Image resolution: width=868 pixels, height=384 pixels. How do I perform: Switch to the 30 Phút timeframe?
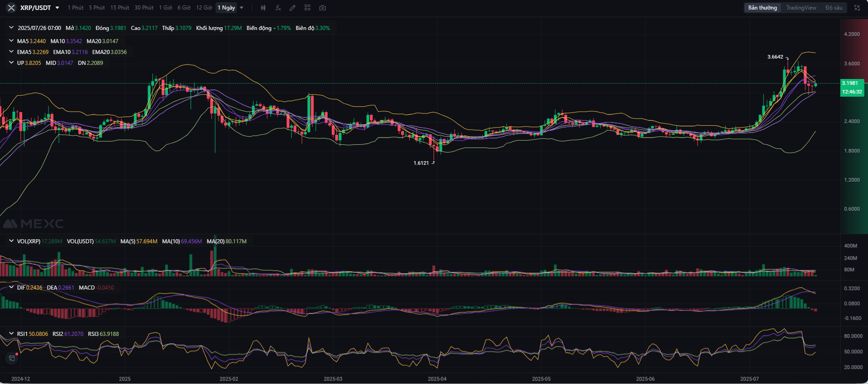(144, 8)
